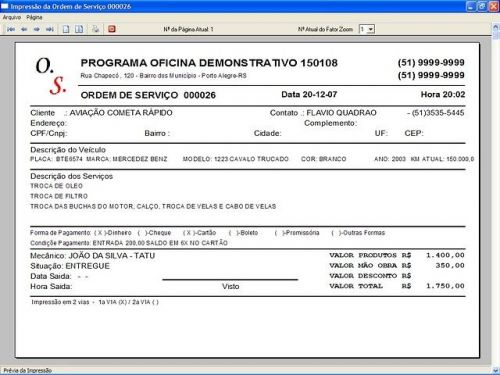Click 'Data 20-12-07' text
Screen dimensions: 500x375
tap(309, 94)
